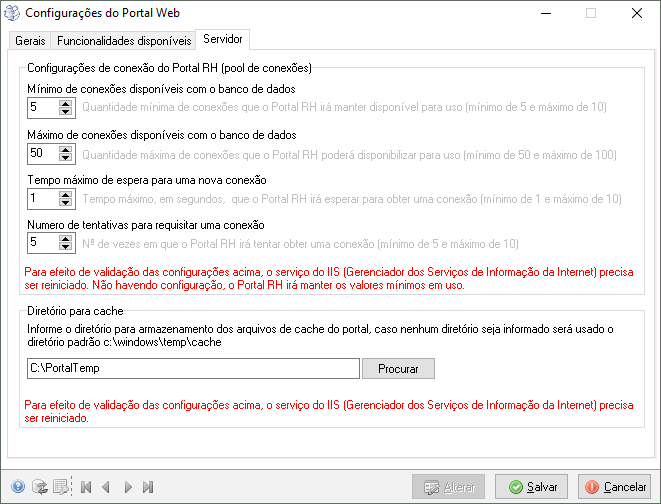Jump to the last record
Image resolution: width=661 pixels, height=504 pixels.
pyautogui.click(x=148, y=487)
